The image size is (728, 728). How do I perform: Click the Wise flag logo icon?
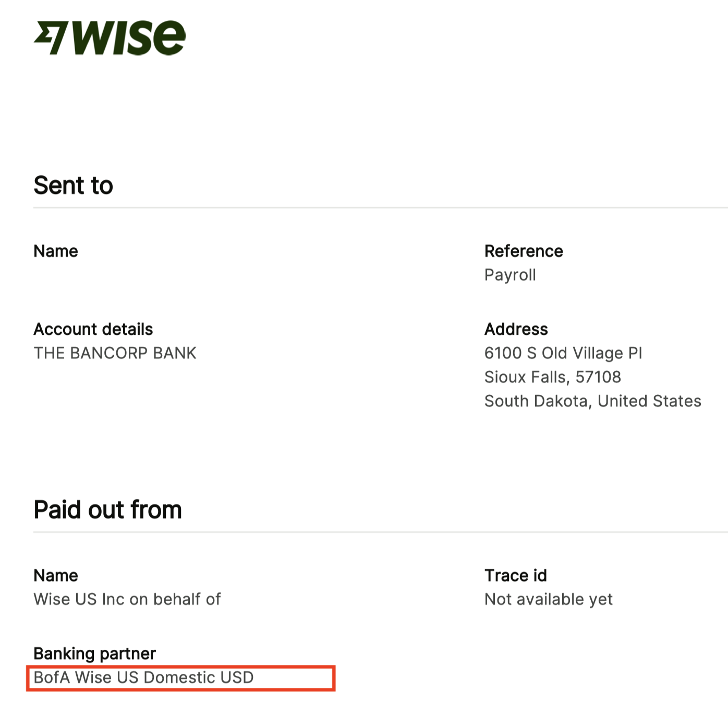51,38
